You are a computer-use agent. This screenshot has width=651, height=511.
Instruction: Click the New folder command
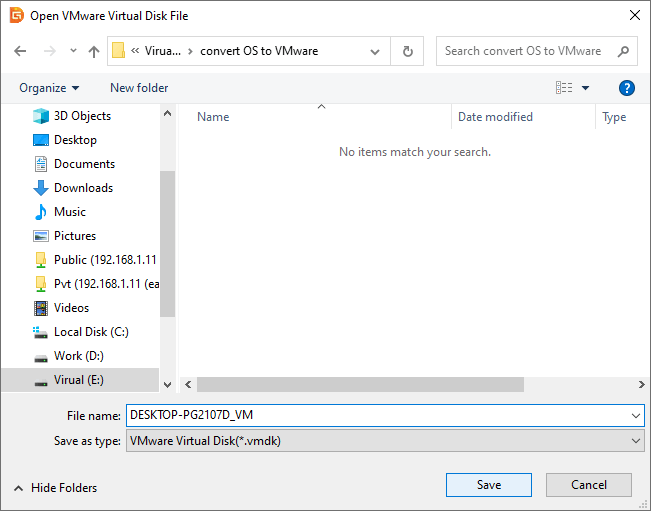pos(139,88)
